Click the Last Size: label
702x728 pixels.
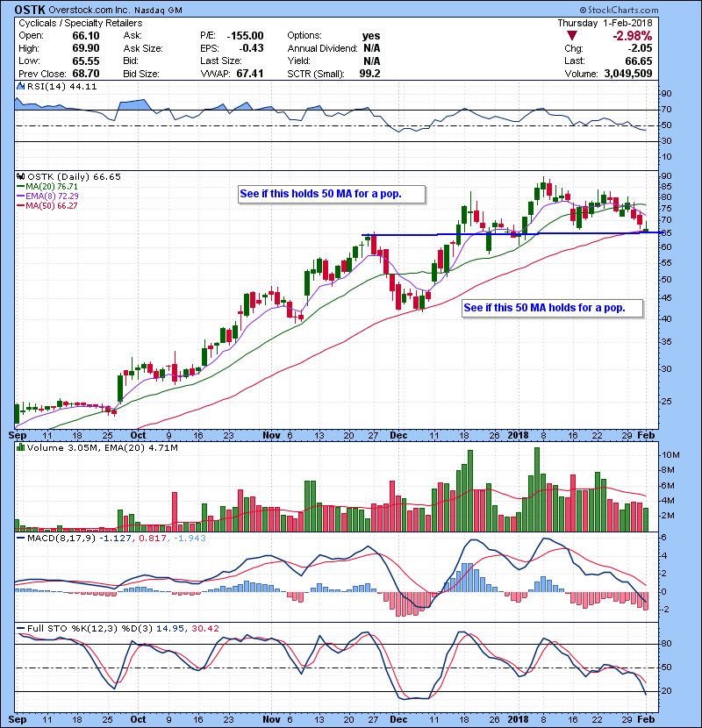[x=220, y=61]
